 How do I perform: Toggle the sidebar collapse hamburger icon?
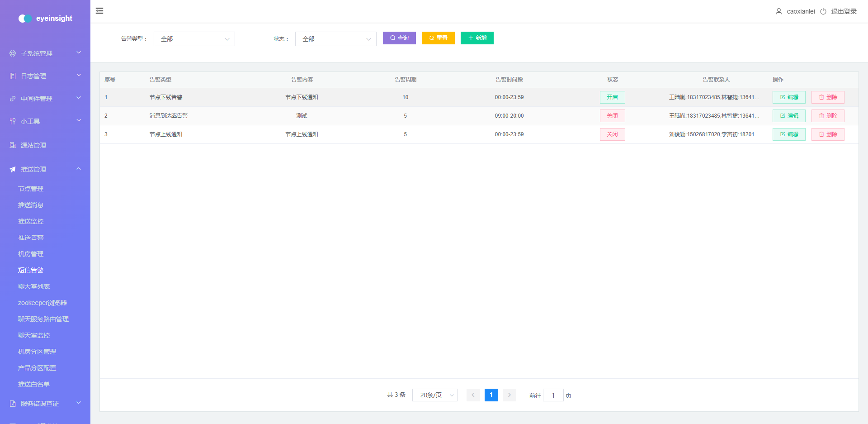[x=99, y=11]
